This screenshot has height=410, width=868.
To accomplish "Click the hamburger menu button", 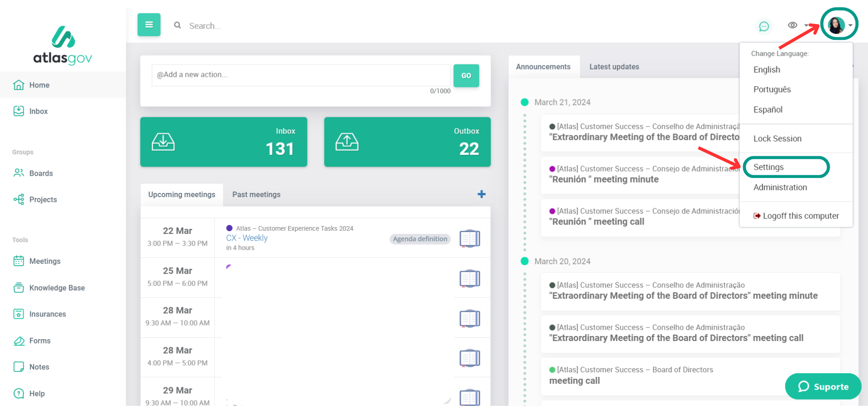I will coord(149,25).
